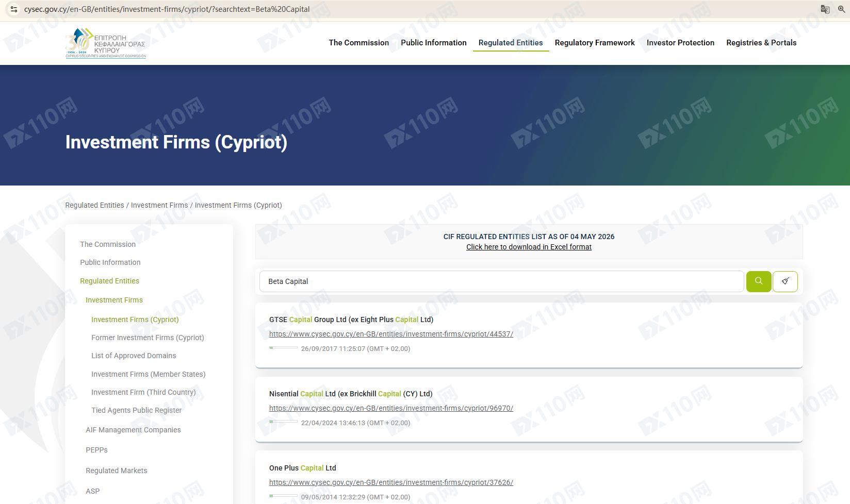Open the browser translate page icon
This screenshot has height=504, width=850.
tap(825, 9)
